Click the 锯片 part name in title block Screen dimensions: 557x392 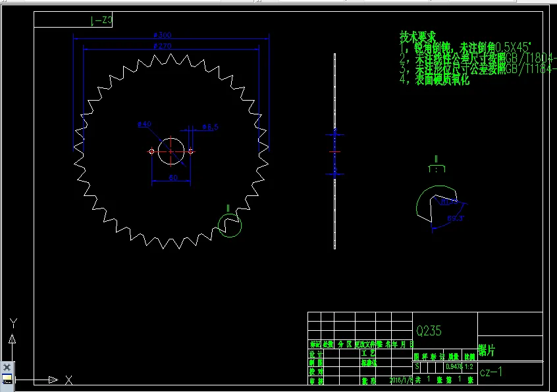click(x=487, y=350)
